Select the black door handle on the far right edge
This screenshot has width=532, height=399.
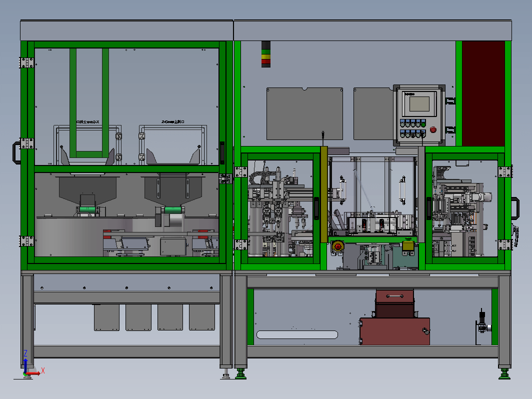[x=515, y=208]
